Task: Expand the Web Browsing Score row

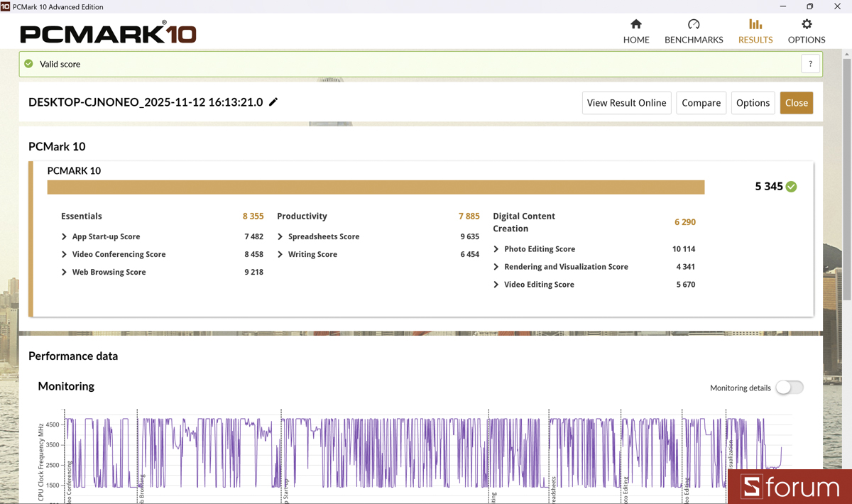Action: (x=65, y=273)
